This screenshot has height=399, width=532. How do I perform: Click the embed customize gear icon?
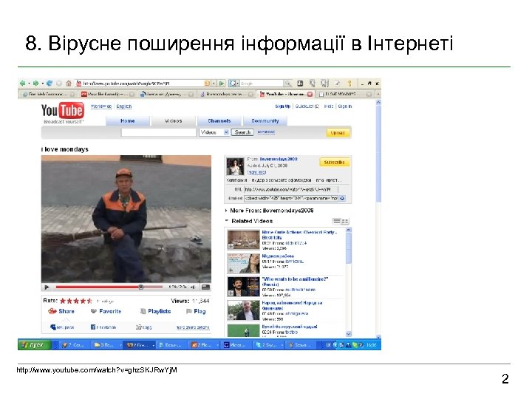342,198
